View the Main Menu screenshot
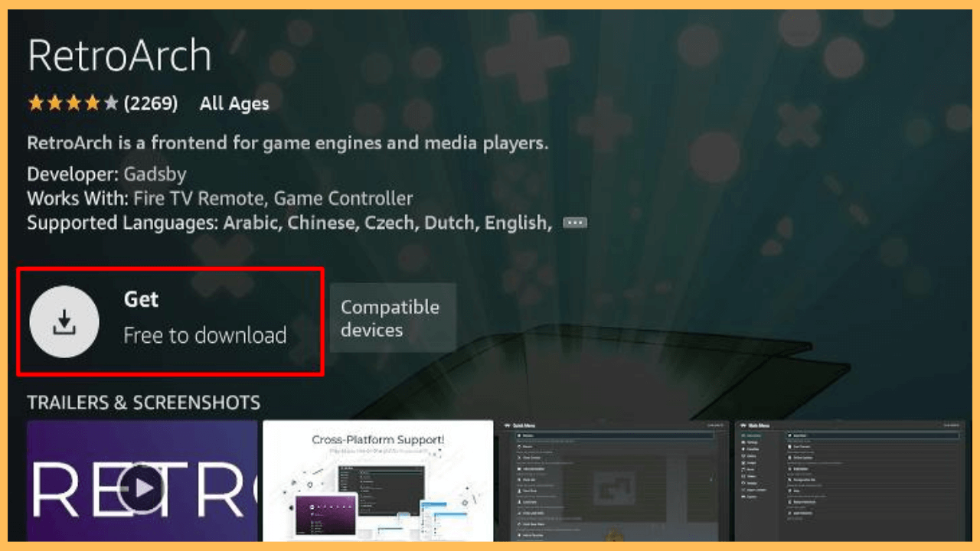980x551 pixels. tap(850, 482)
